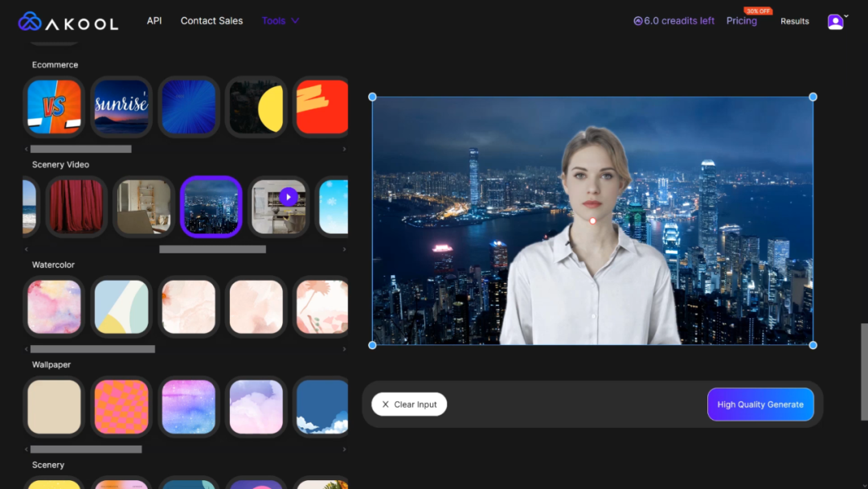
Task: Open the user account avatar menu
Action: [835, 22]
